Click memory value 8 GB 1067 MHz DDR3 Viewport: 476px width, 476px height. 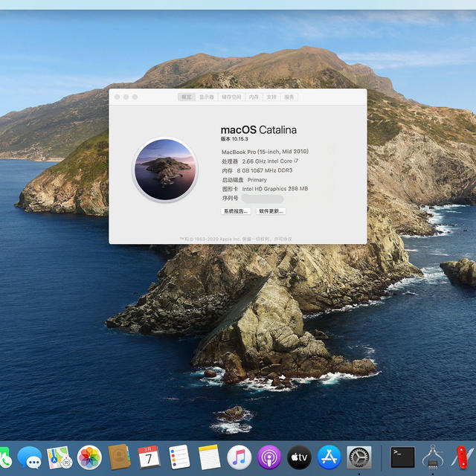(x=265, y=170)
